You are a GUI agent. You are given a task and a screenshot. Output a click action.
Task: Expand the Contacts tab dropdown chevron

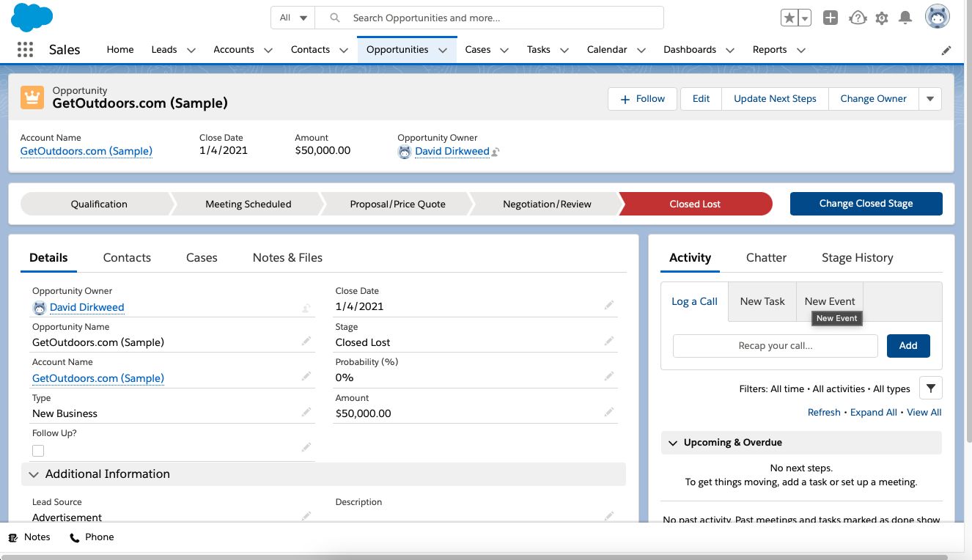pos(344,50)
